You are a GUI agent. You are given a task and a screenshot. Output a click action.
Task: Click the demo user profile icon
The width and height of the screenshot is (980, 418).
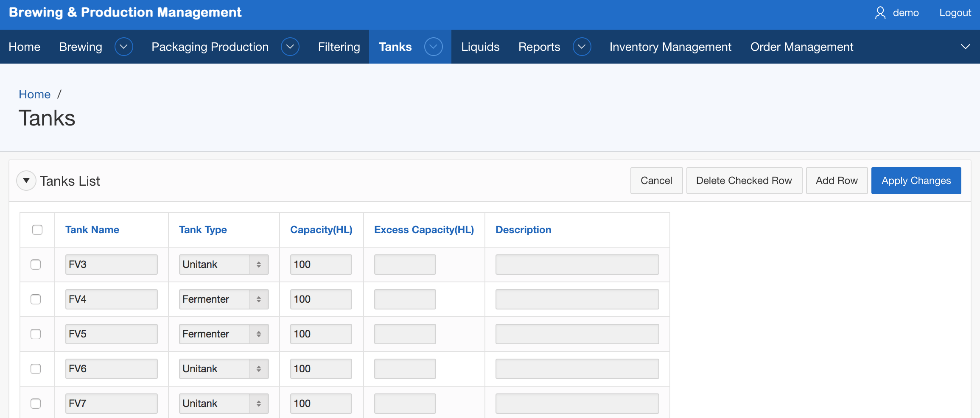click(880, 13)
